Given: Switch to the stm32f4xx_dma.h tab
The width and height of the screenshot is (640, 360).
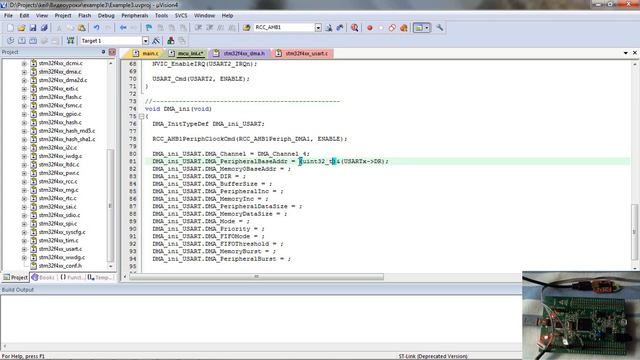Looking at the screenshot, I should 240,53.
